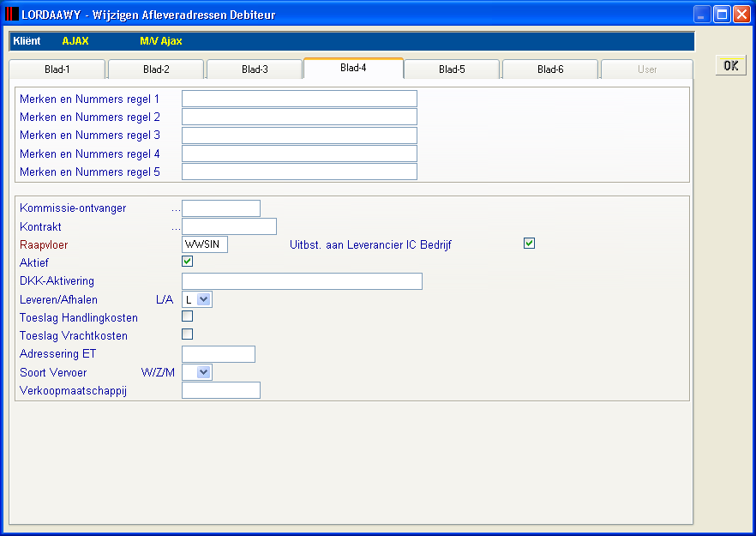Select the Blad-4 tab
Image resolution: width=756 pixels, height=536 pixels.
pyautogui.click(x=353, y=68)
